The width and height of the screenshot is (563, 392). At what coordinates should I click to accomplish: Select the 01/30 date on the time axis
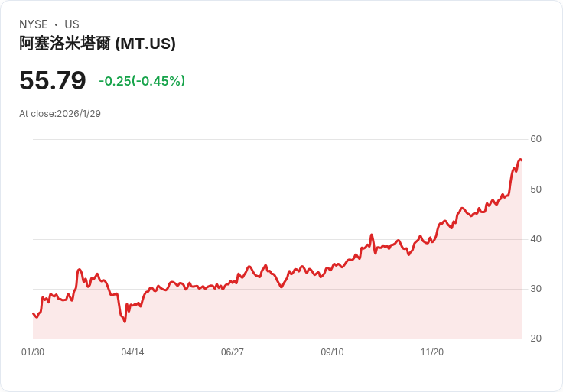point(33,352)
